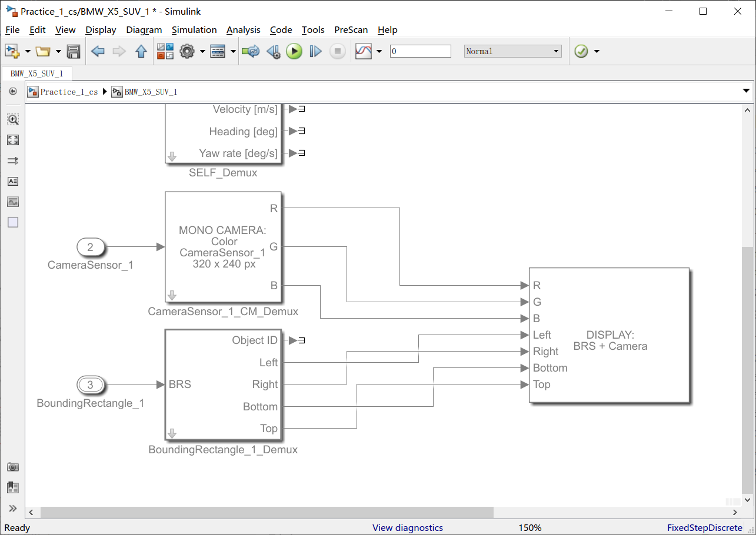Open the Library Browser icon
Image resolution: width=756 pixels, height=535 pixels.
pos(165,52)
